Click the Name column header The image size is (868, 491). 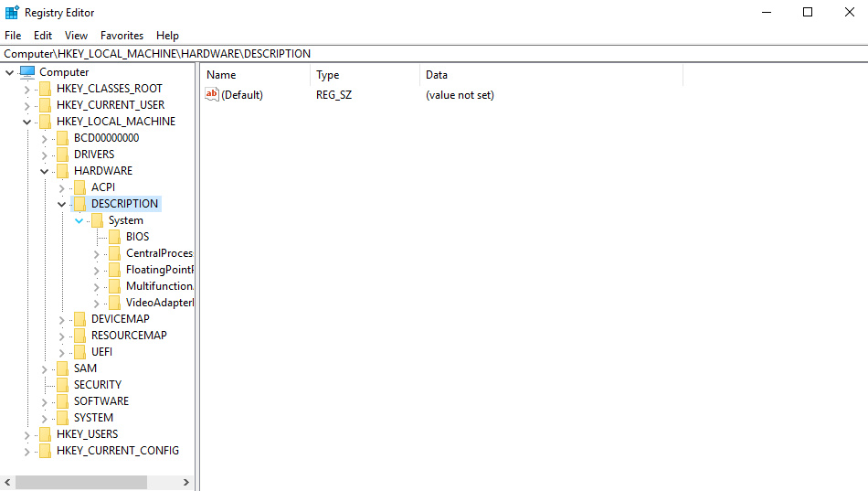pyautogui.click(x=255, y=75)
